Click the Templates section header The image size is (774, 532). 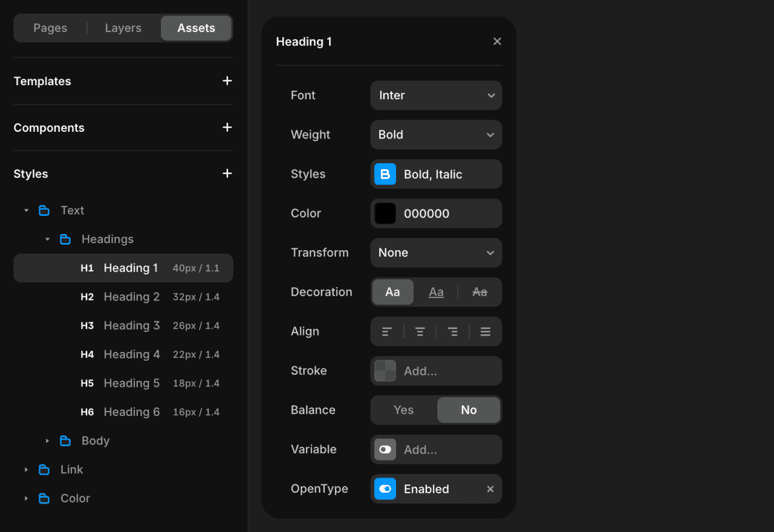click(42, 81)
